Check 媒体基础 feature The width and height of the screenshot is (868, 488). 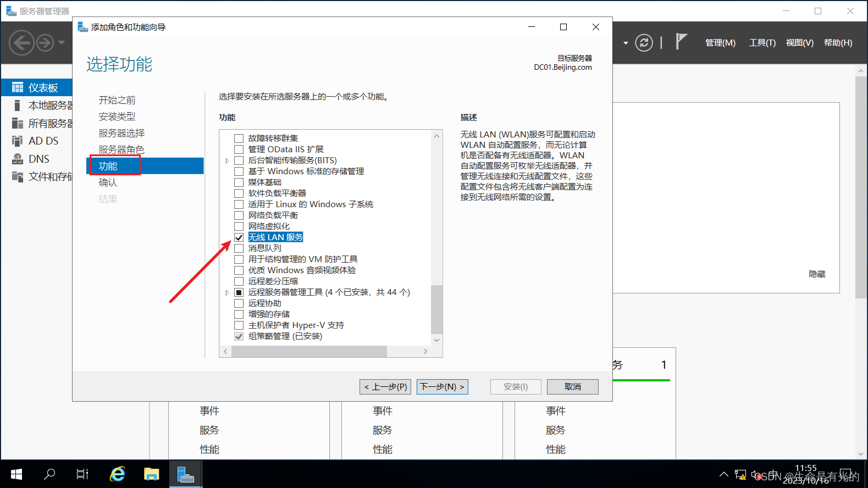click(239, 182)
